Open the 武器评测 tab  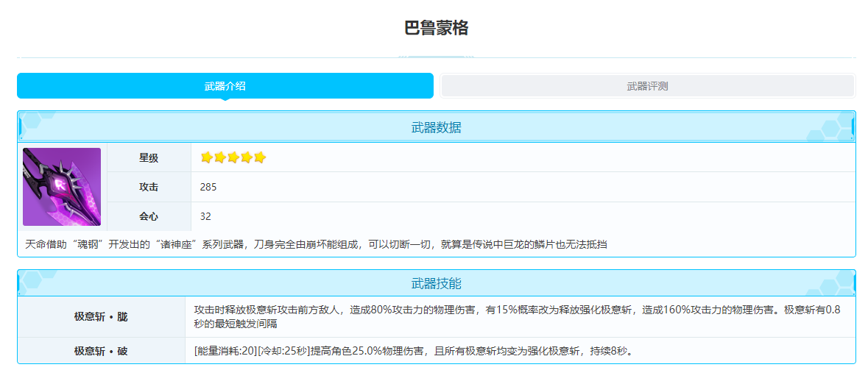(648, 86)
